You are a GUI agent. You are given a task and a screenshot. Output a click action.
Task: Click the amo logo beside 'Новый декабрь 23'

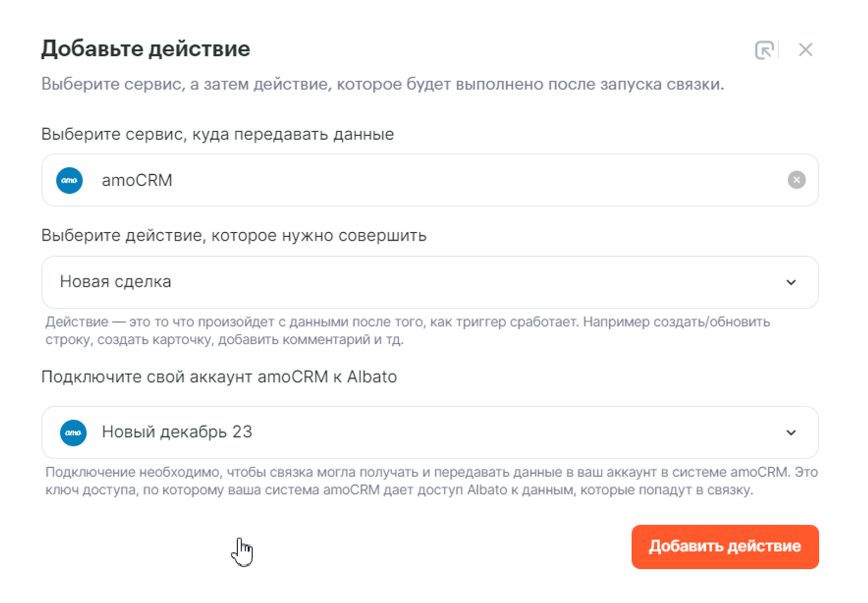tap(73, 433)
